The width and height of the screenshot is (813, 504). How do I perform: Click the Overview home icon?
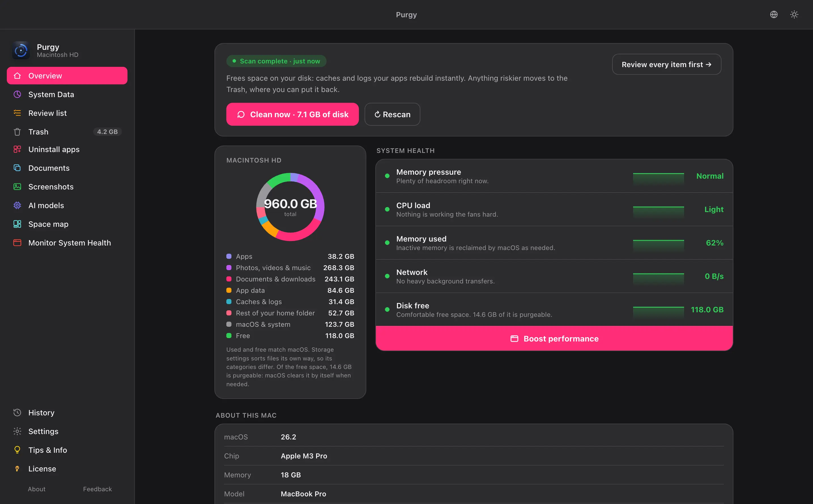click(17, 76)
